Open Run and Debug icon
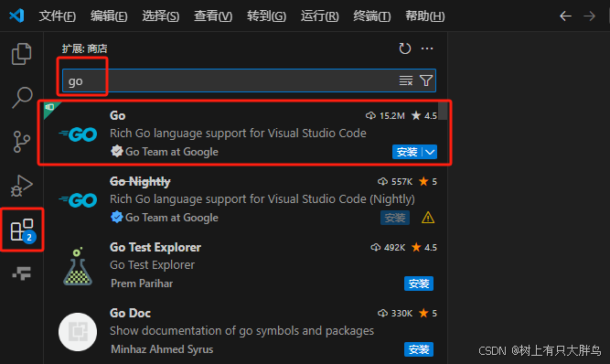This screenshot has height=364, width=610. [x=21, y=186]
